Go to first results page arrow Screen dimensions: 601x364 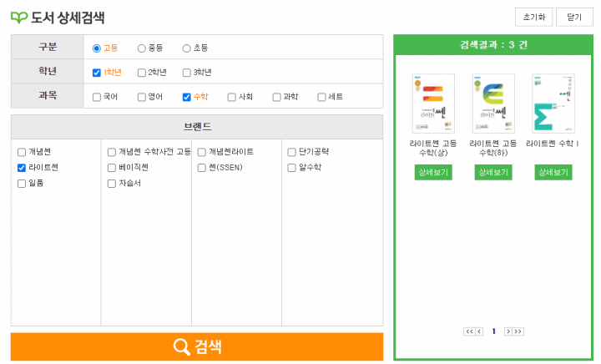point(469,331)
